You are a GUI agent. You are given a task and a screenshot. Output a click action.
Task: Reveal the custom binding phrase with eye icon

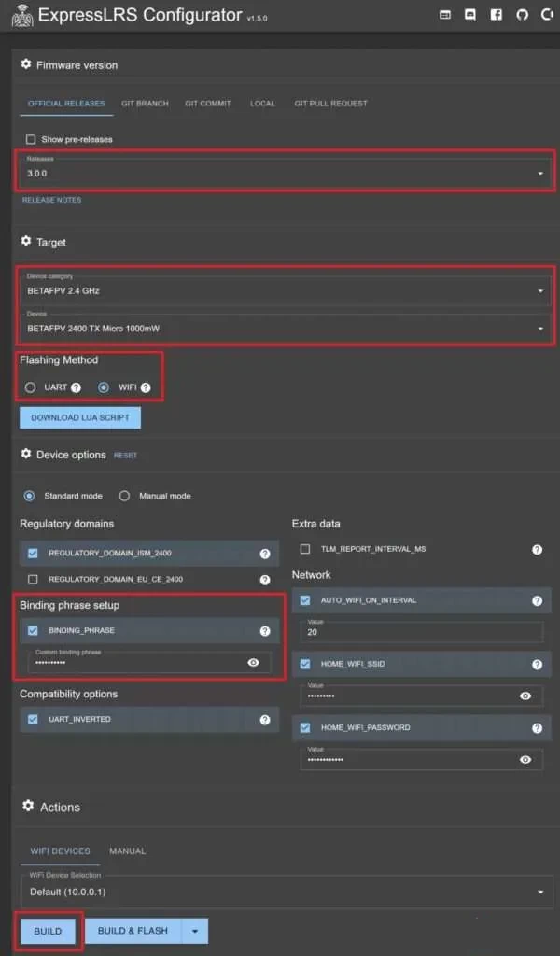254,663
